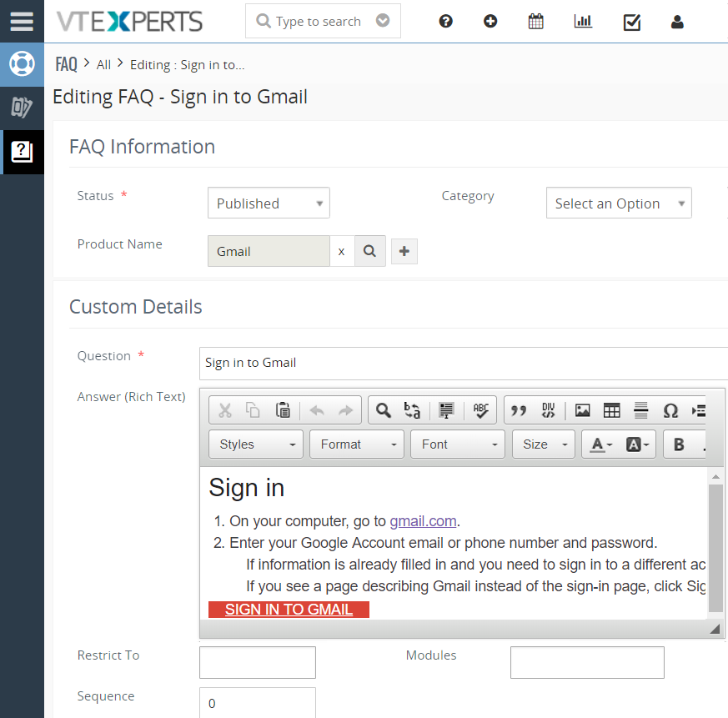Open the reports bar chart icon
728x718 pixels.
click(x=583, y=22)
